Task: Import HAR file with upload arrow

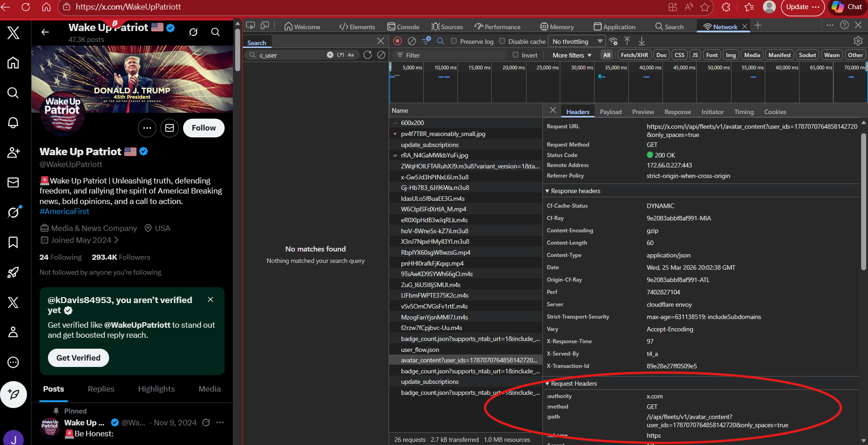Action: click(x=627, y=41)
